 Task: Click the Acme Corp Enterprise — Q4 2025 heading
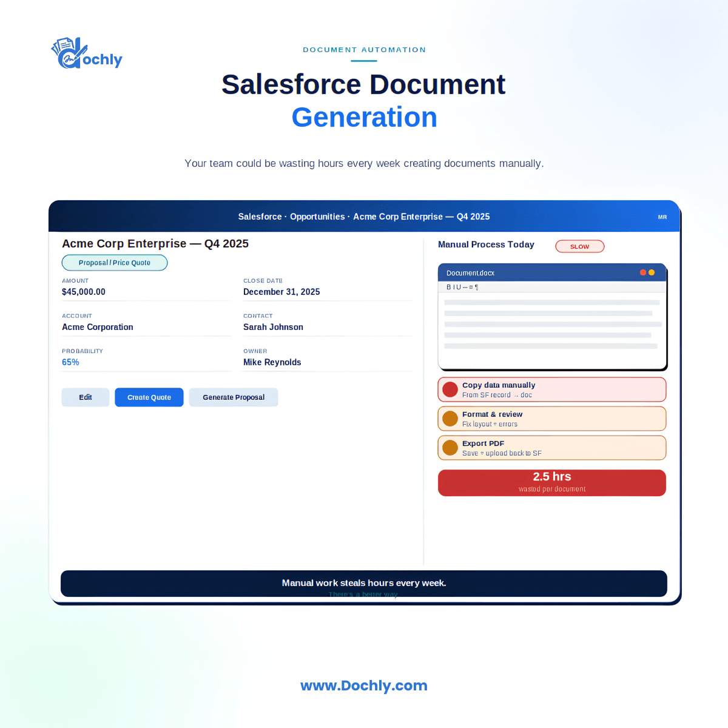[x=155, y=243]
